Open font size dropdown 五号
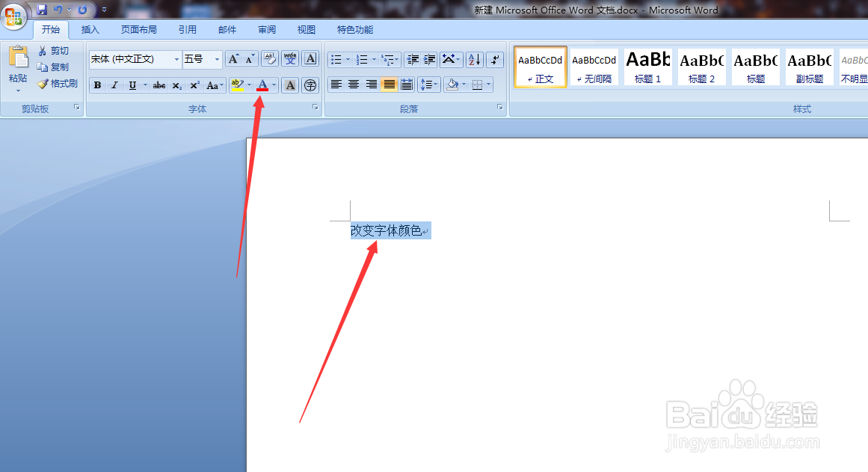Viewport: 868px width, 472px height. [217, 59]
